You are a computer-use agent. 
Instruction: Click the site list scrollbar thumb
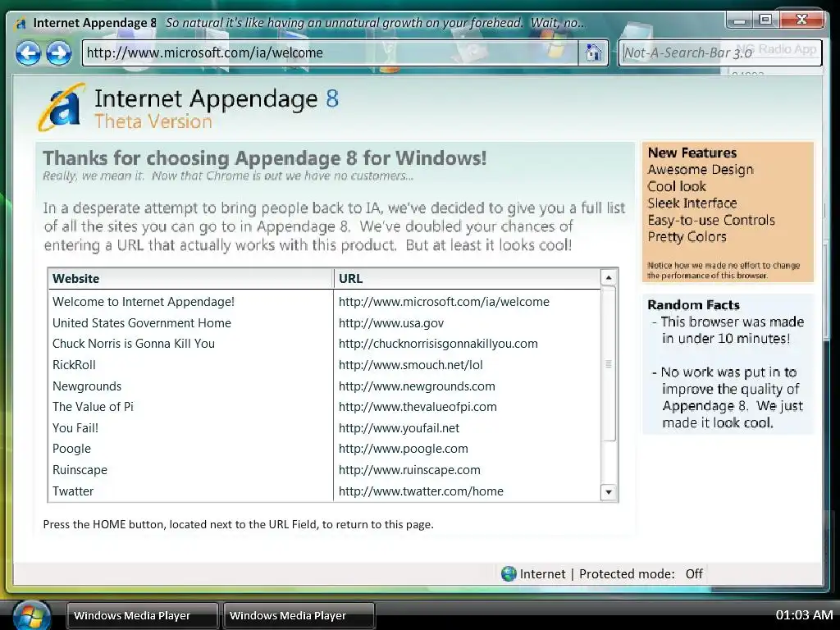click(x=608, y=364)
